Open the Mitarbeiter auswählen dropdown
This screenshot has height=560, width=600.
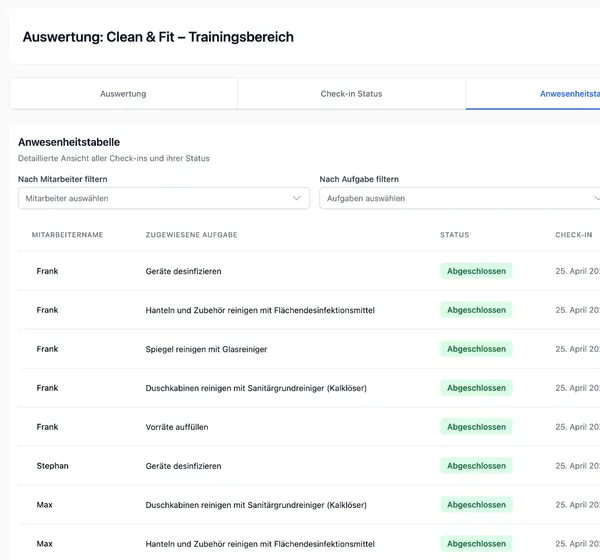[164, 198]
